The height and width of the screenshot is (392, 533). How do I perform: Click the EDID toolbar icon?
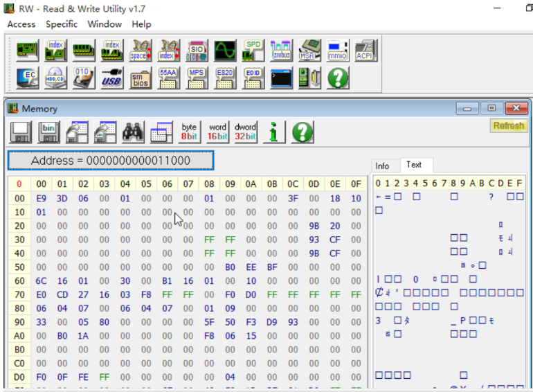pyautogui.click(x=253, y=78)
